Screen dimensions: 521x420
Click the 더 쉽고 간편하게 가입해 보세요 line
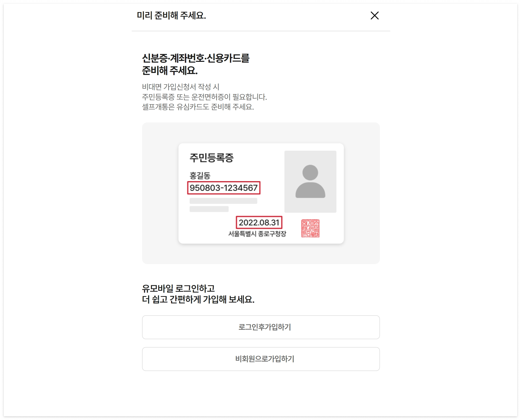[x=198, y=300]
